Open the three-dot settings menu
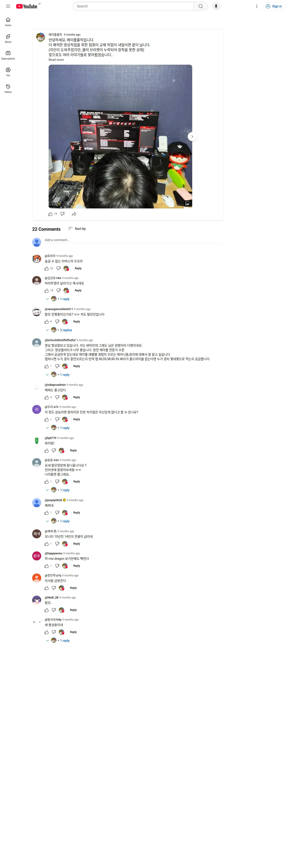The height and width of the screenshot is (868, 289). pos(257,6)
